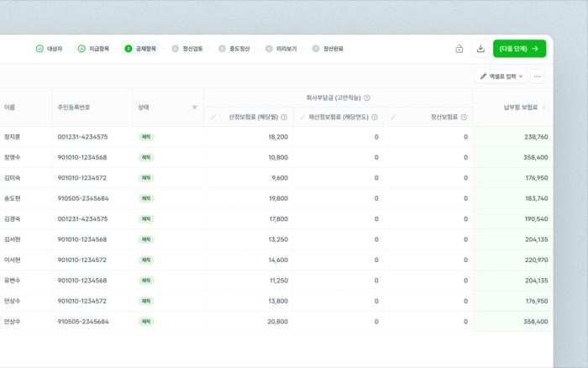Image resolution: width=588 pixels, height=368 pixels.
Task: Click the name 김미숙
Action: click(x=12, y=178)
